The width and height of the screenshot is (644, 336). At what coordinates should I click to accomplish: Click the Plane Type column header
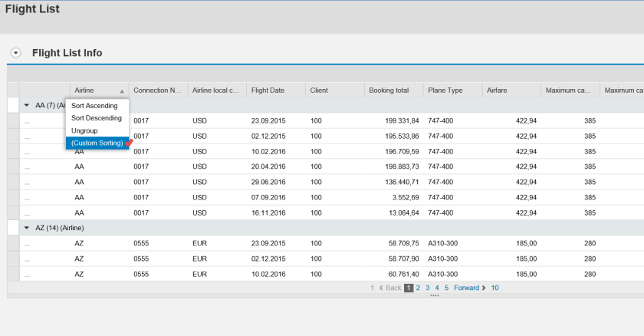(x=445, y=91)
